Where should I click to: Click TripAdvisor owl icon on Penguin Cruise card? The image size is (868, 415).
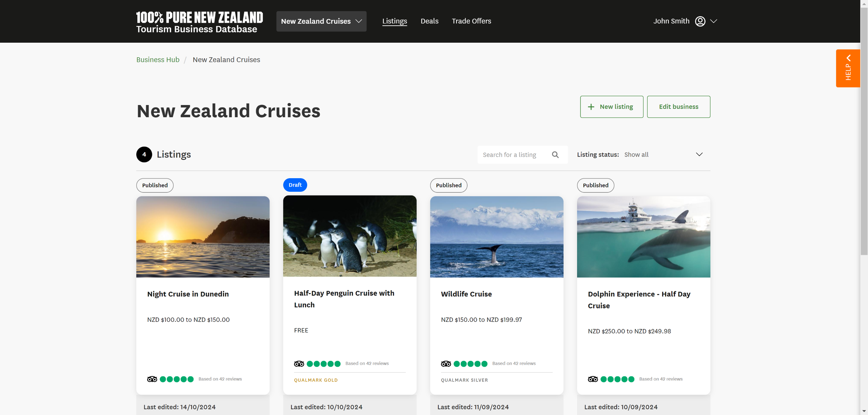click(299, 364)
